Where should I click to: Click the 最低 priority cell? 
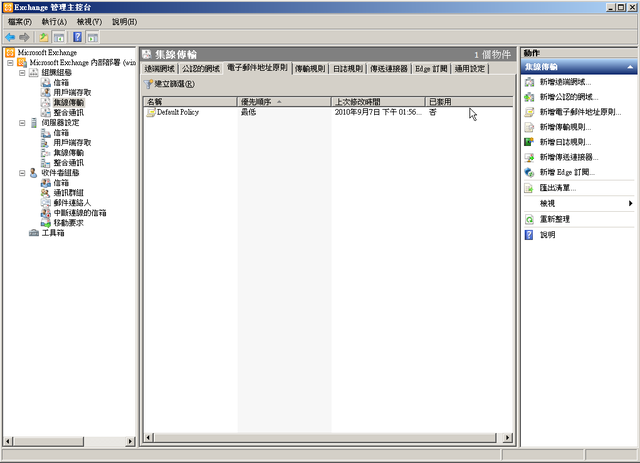[x=248, y=112]
